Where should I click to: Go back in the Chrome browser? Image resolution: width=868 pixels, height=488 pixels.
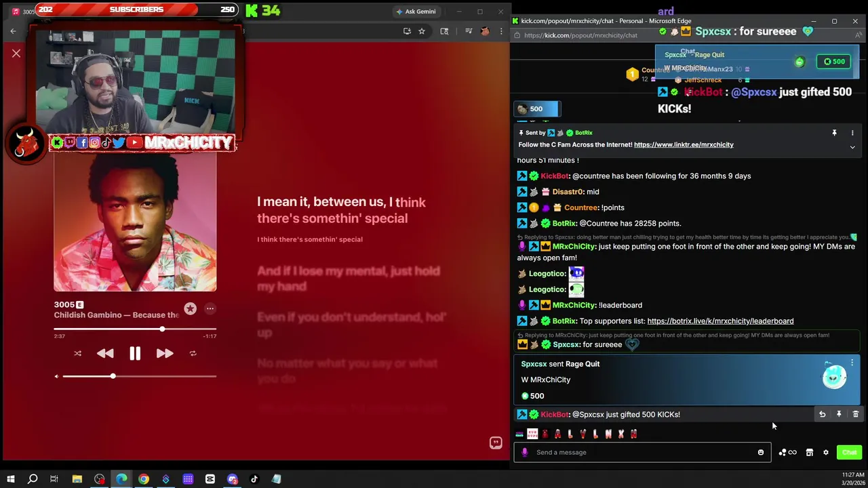click(x=13, y=31)
